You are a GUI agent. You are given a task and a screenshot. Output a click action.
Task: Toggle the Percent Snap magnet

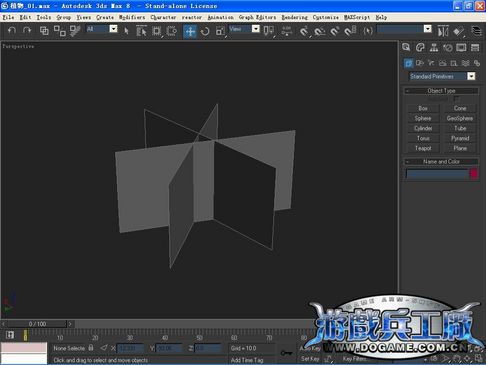[x=335, y=31]
